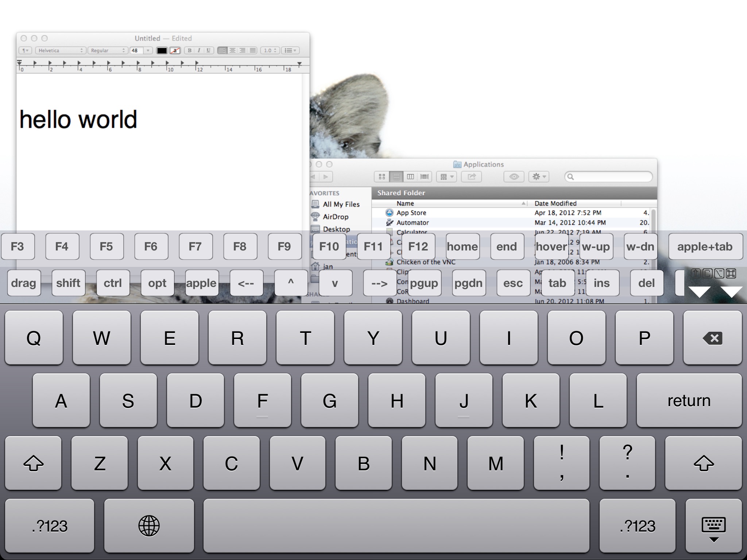Toggle bold in TextEdit toolbar
The image size is (747, 560).
click(x=189, y=50)
